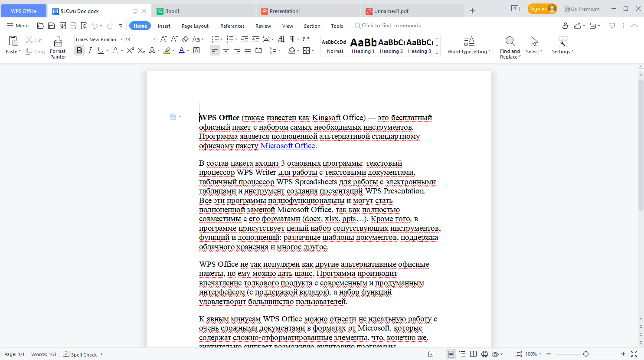The height and width of the screenshot is (360, 644).
Task: Justify the paragraph text
Action: 248,51
